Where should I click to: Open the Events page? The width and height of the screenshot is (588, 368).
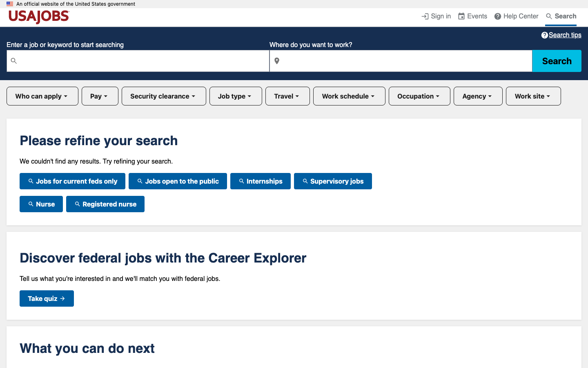472,16
